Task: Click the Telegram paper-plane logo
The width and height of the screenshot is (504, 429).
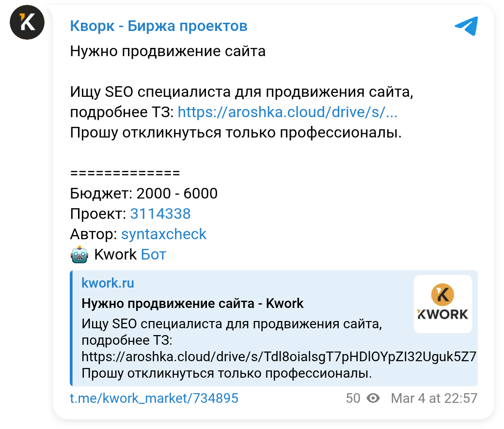Action: pyautogui.click(x=466, y=26)
